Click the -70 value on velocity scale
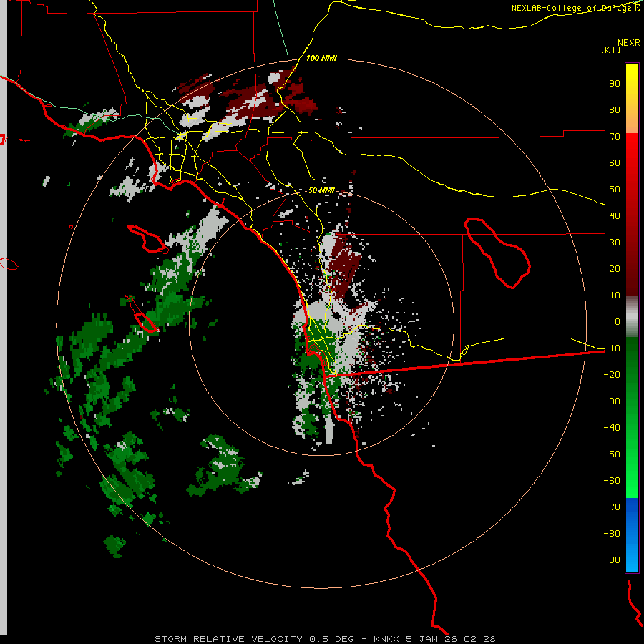 coord(612,507)
